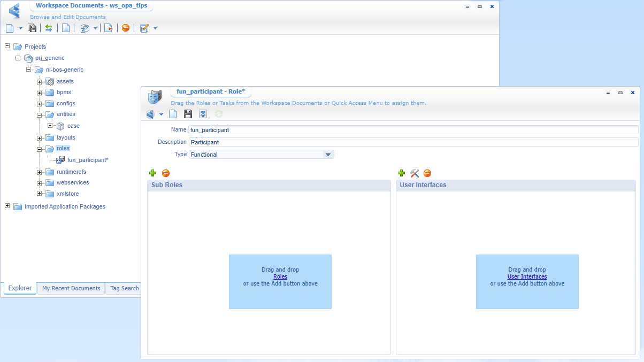Switch to My Recent Documents tab
The image size is (644, 362).
pos(71,288)
